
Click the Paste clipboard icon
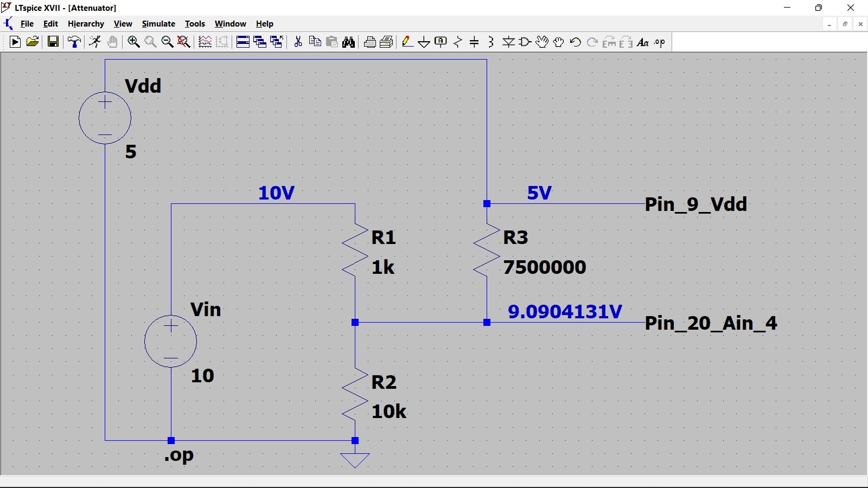[332, 42]
